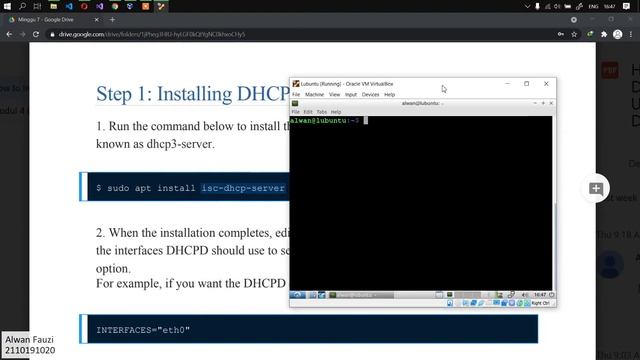Open the terminal's Help menu
The image size is (640, 360).
click(x=336, y=112)
